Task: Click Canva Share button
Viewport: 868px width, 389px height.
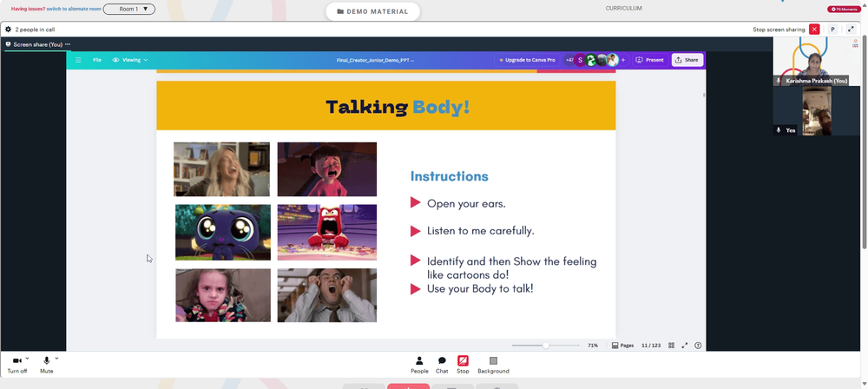Action: tap(687, 60)
